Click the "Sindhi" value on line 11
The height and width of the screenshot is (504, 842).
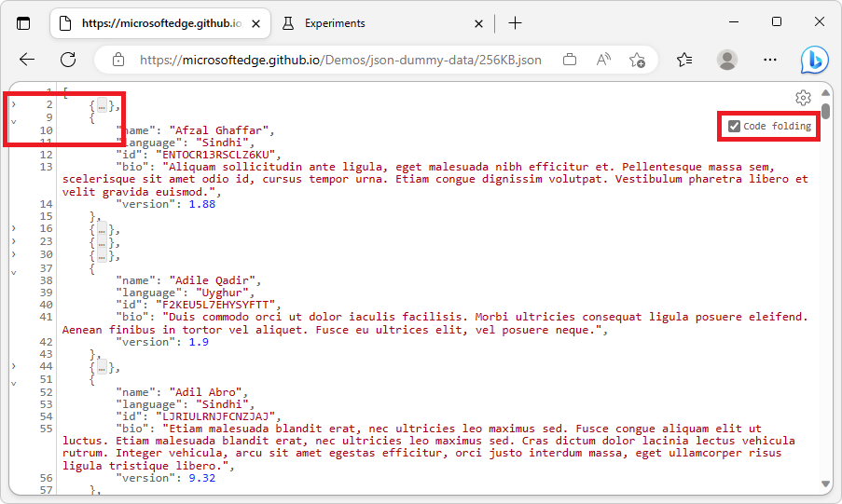(x=222, y=143)
